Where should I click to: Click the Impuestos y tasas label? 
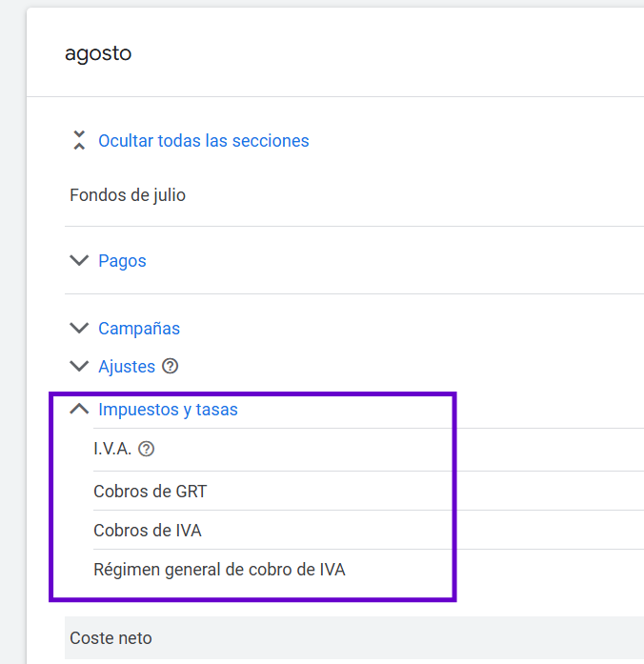click(168, 410)
